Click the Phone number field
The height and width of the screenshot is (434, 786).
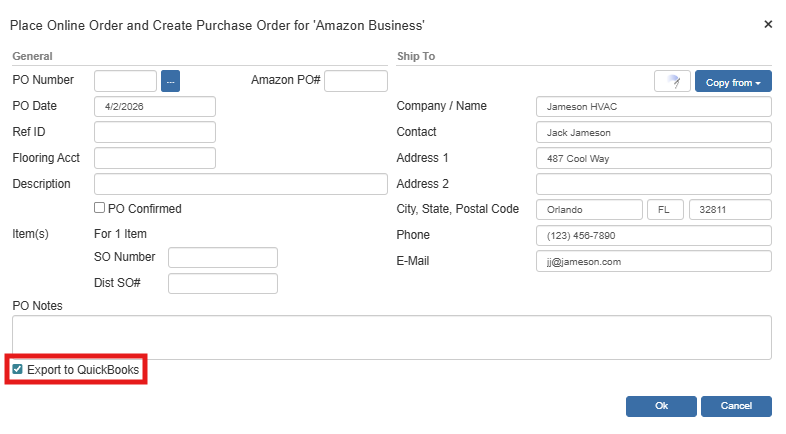(x=653, y=235)
